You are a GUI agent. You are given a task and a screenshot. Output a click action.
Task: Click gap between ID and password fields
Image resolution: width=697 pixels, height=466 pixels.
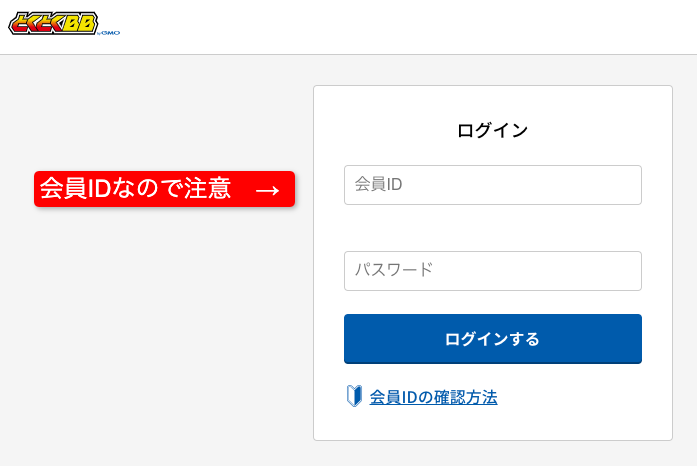[493, 228]
